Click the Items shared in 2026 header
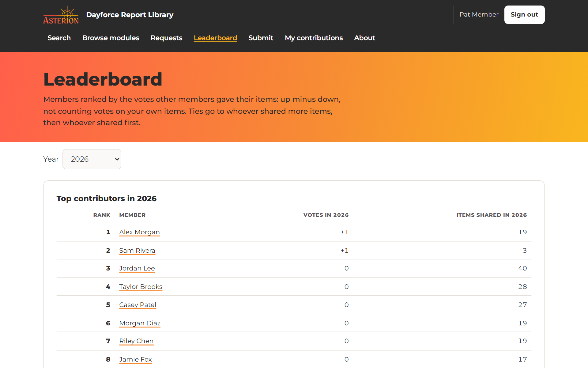The height and width of the screenshot is (368, 588). 492,215
